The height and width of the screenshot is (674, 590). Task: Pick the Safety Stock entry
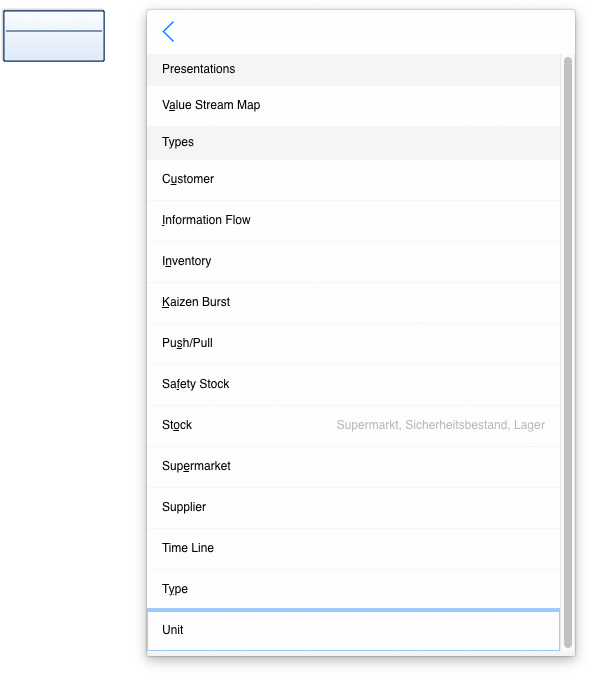pos(354,384)
